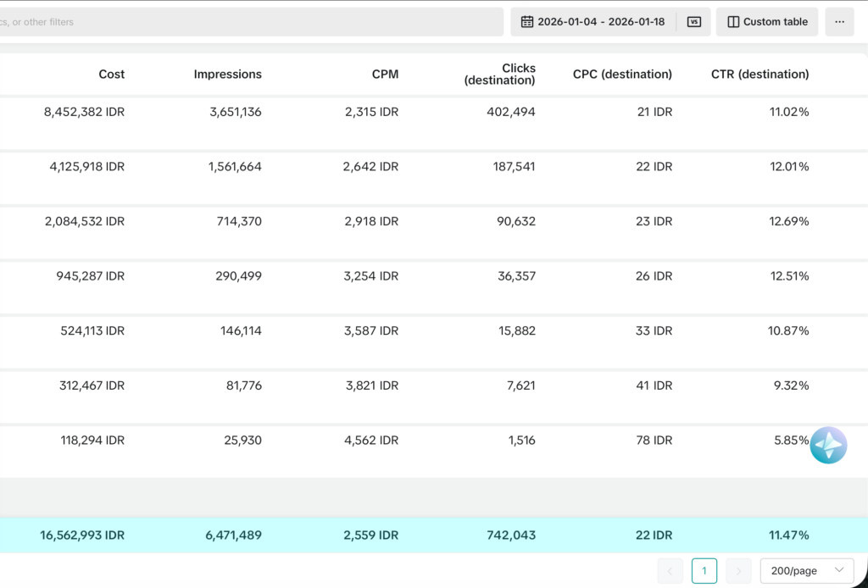The height and width of the screenshot is (588, 868).
Task: Open the more options ellipsis menu
Action: tap(839, 22)
